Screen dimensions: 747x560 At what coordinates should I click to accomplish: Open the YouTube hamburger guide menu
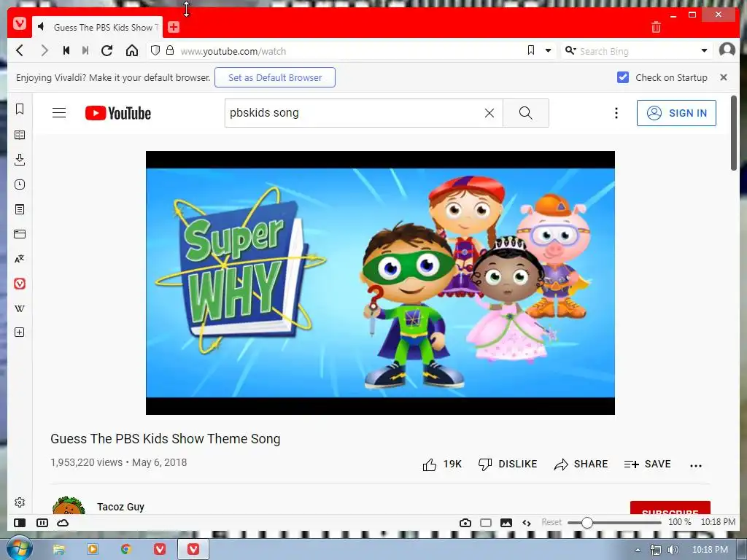[x=59, y=113]
